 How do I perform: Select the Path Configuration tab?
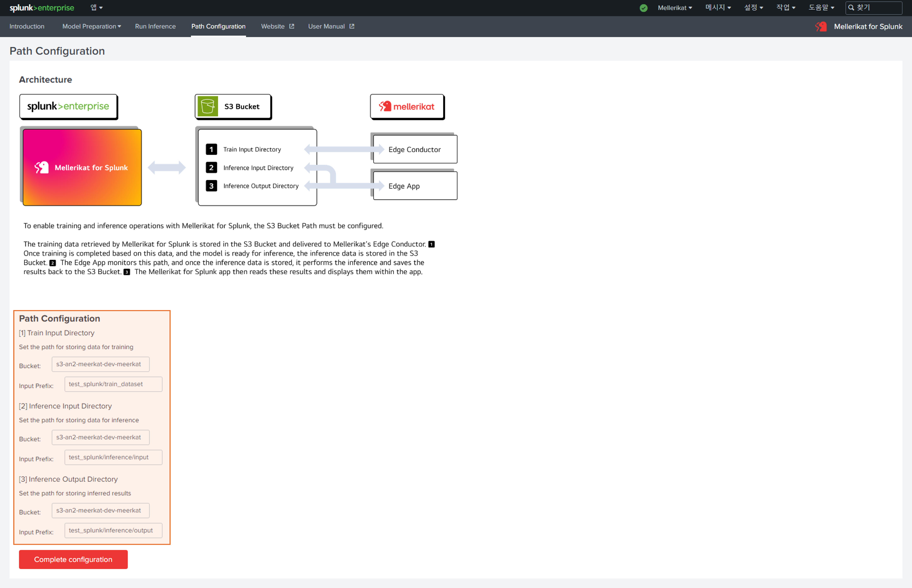pos(218,26)
